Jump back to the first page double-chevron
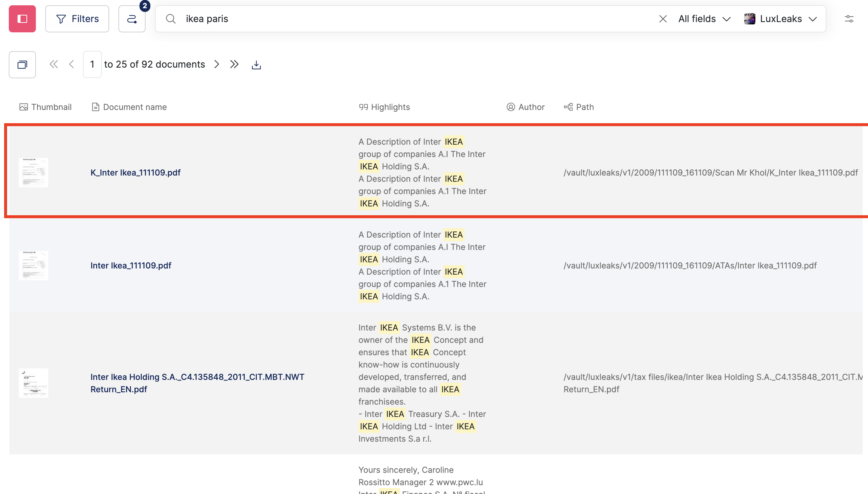Screen dimensions: 868x494 54,64
